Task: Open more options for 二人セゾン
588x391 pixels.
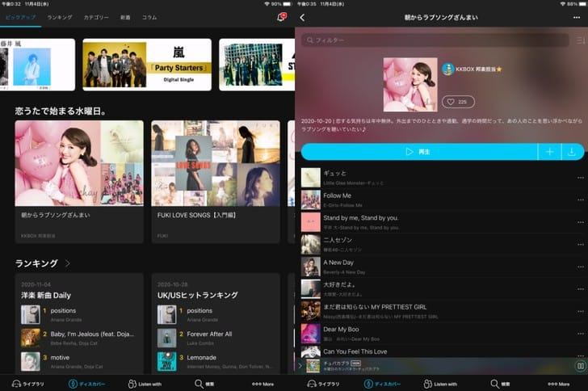Action: coord(580,244)
